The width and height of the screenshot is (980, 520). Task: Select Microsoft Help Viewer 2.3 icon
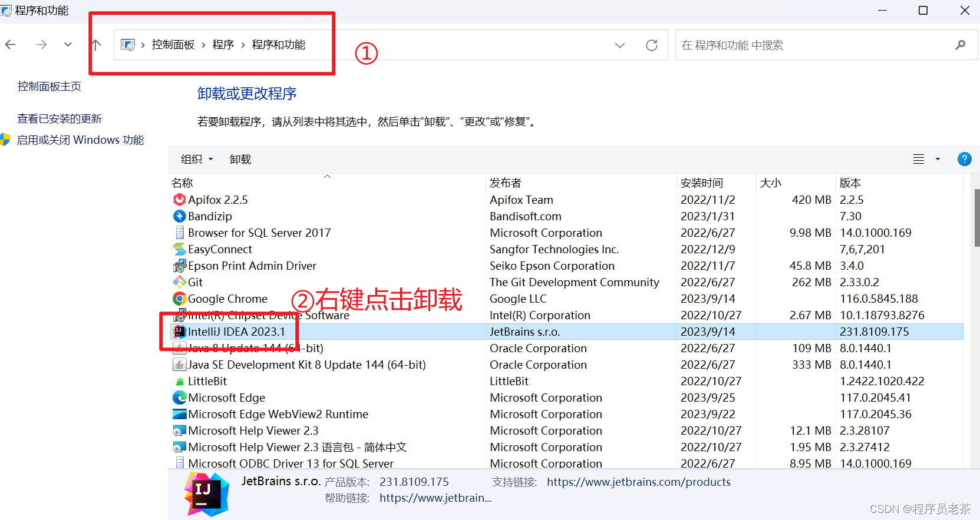pos(180,430)
